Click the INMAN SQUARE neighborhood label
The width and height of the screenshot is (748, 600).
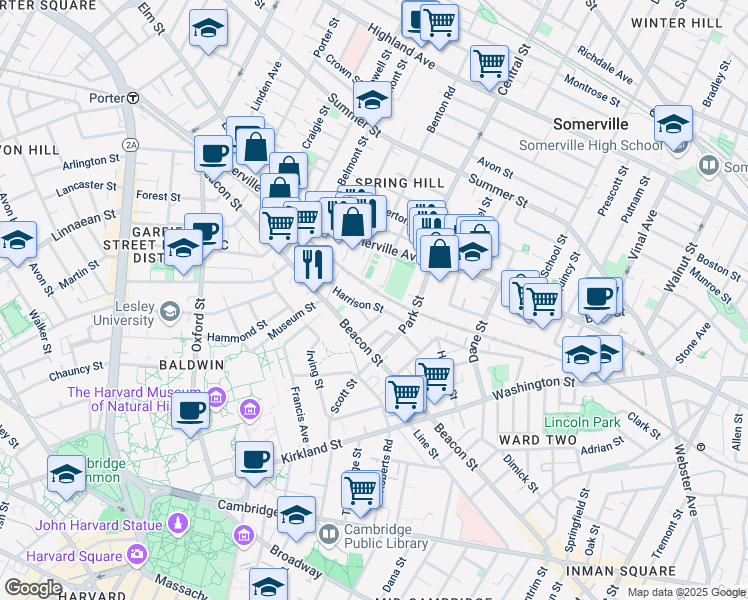pyautogui.click(x=621, y=571)
